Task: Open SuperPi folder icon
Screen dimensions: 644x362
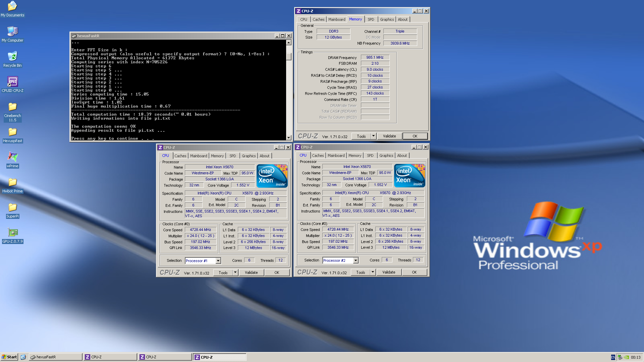Action: pos(12,210)
